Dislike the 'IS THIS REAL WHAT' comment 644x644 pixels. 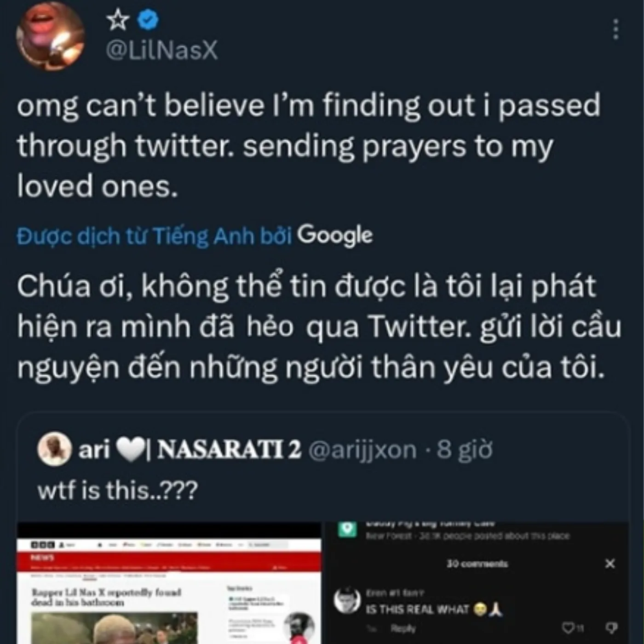[x=612, y=628]
